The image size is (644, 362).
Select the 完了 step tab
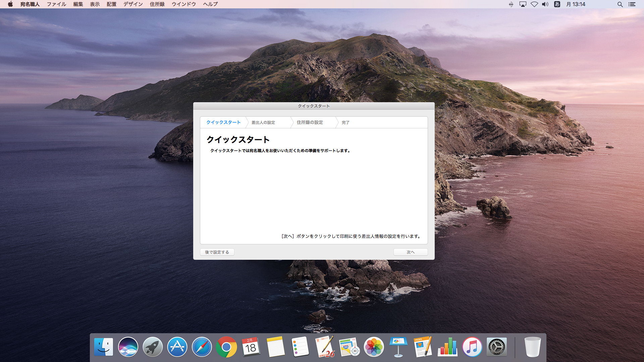pyautogui.click(x=345, y=123)
